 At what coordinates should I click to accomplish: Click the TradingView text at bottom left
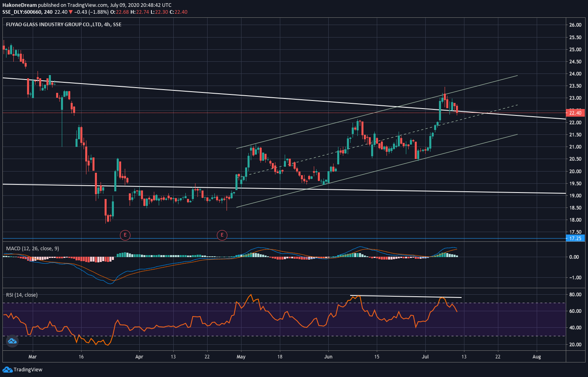(28, 369)
